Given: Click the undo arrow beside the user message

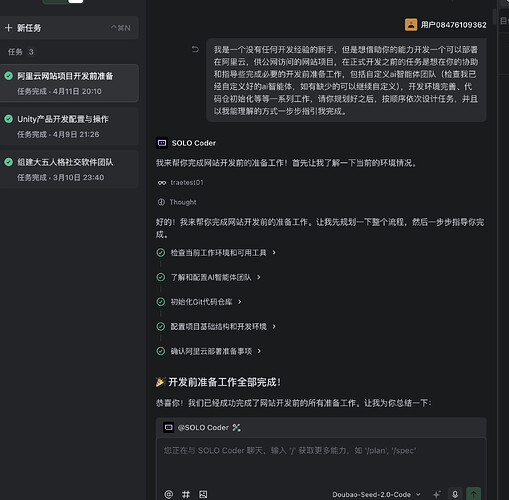Looking at the screenshot, I should [x=195, y=50].
